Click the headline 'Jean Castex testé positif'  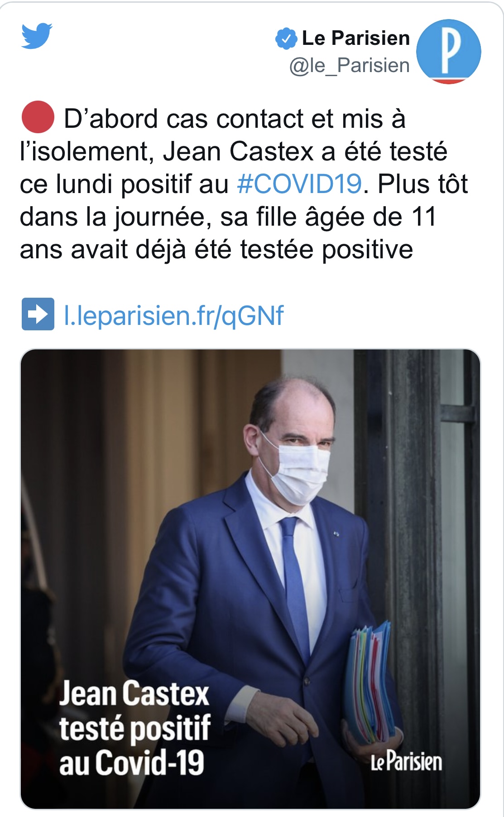click(134, 711)
